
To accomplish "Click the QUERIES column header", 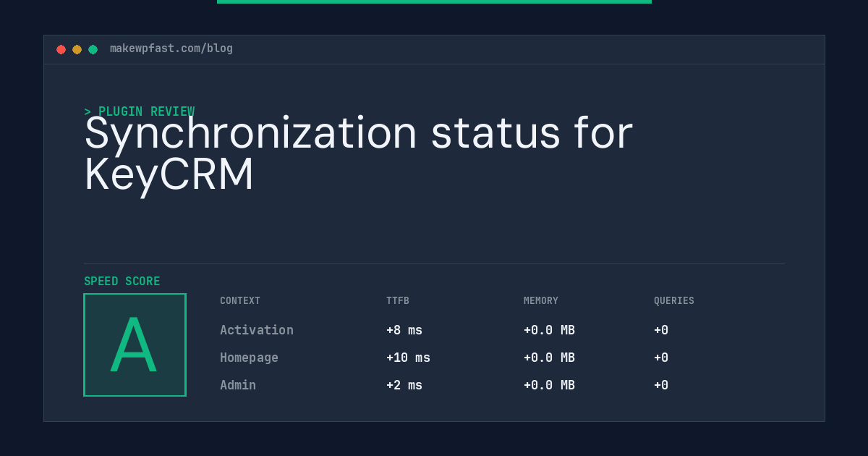I will (674, 301).
